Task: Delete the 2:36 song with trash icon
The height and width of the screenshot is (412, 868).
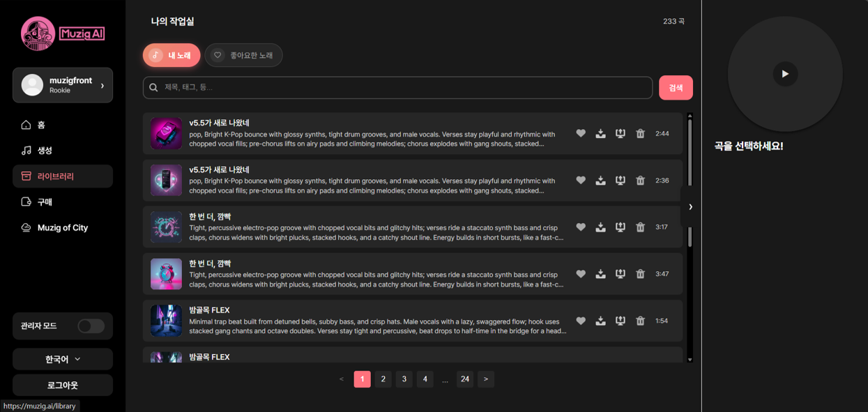Action: click(x=640, y=180)
